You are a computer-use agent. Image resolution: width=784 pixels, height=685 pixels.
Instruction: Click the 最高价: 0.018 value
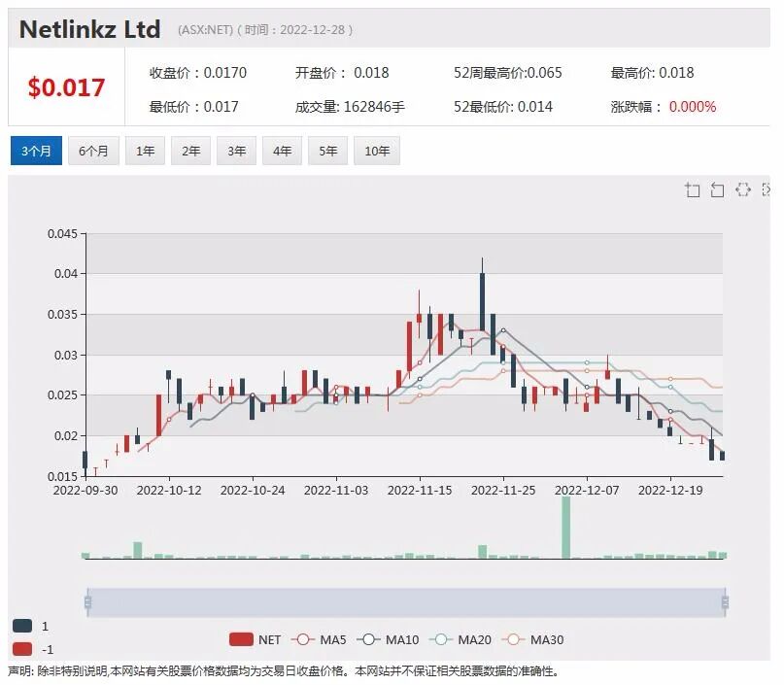[x=652, y=73]
